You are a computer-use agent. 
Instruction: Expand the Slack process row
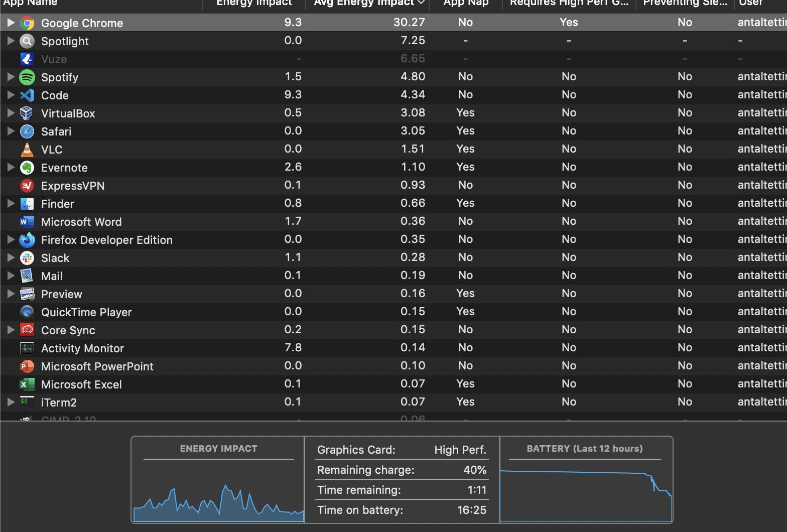[11, 257]
